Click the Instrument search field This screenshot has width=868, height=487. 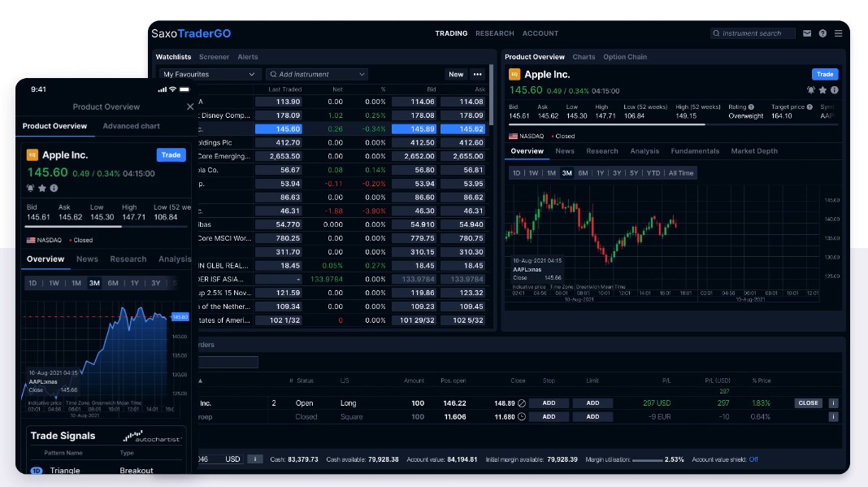753,33
